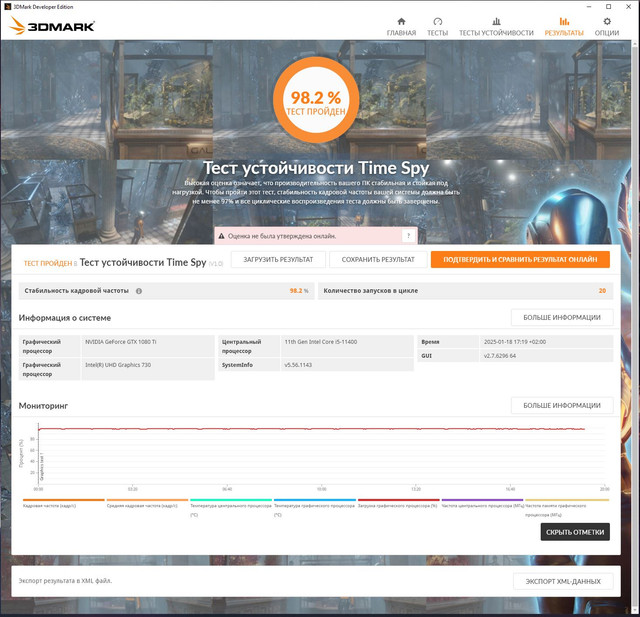
Task: Click 3DMark app icon in title bar
Action: click(7, 7)
